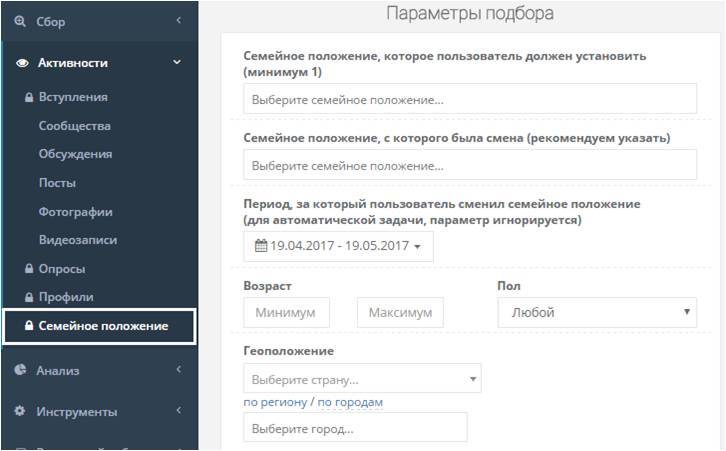Click the по городам link

350,402
